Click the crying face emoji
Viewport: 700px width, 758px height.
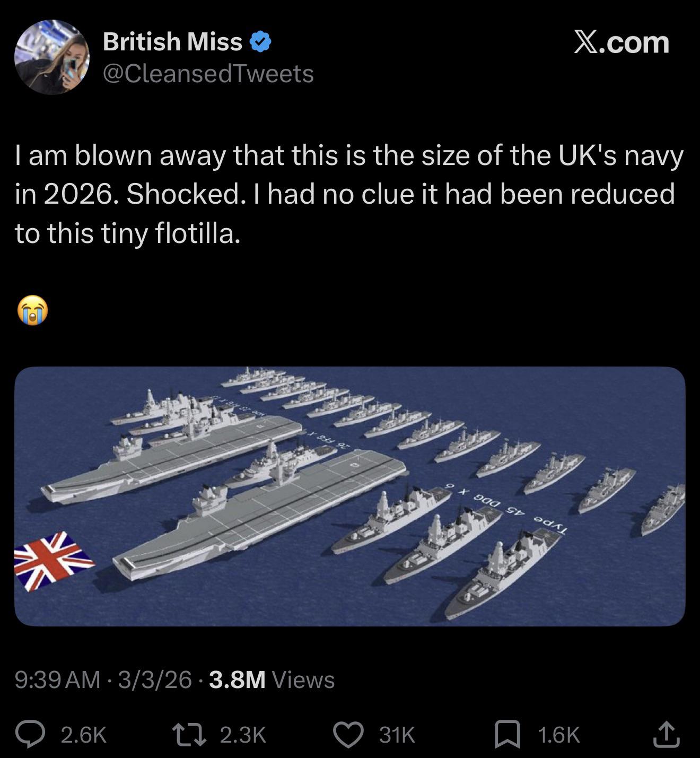coord(32,310)
